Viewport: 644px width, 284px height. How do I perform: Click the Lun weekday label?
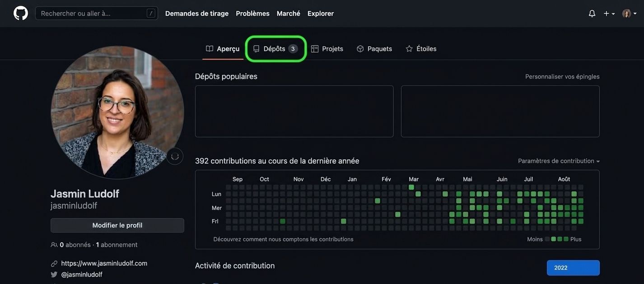click(x=216, y=194)
